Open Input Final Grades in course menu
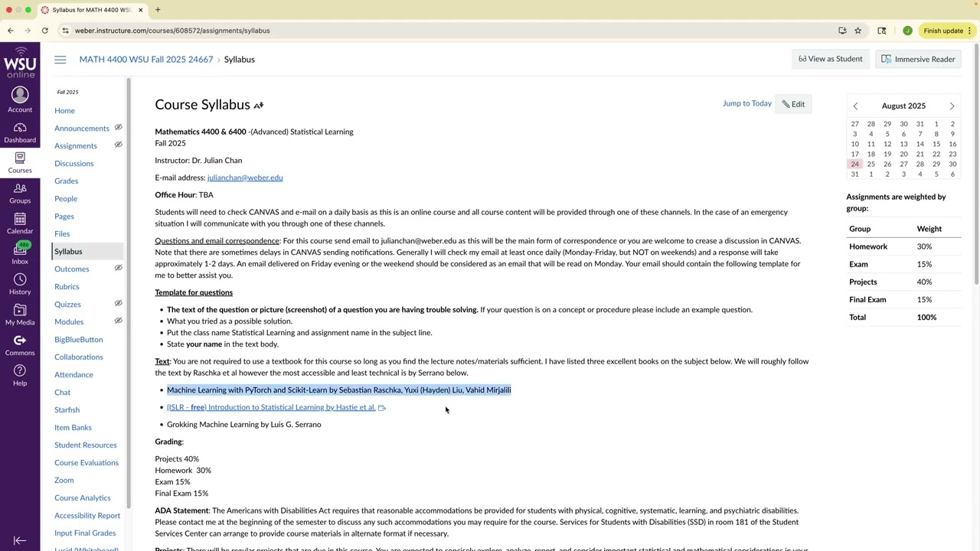This screenshot has height=551, width=980. click(85, 533)
